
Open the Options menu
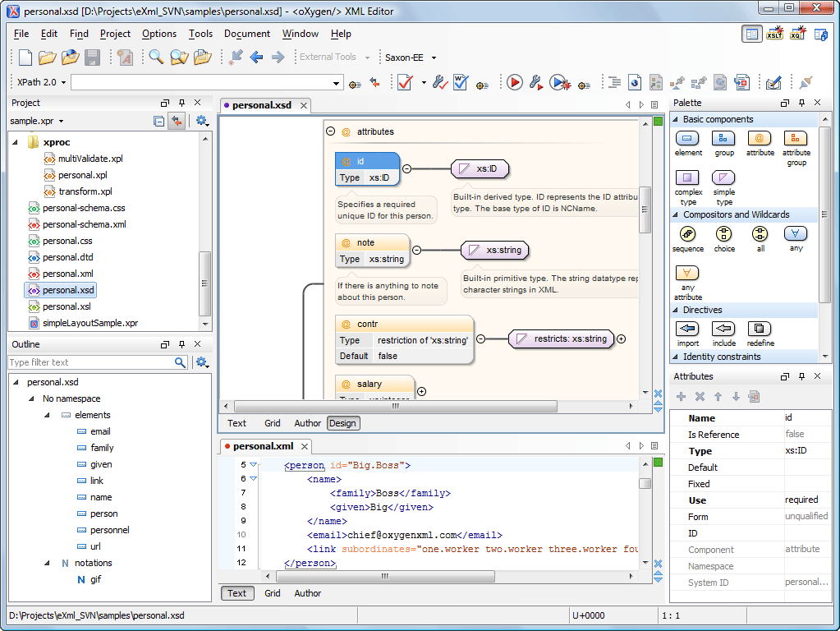(159, 33)
